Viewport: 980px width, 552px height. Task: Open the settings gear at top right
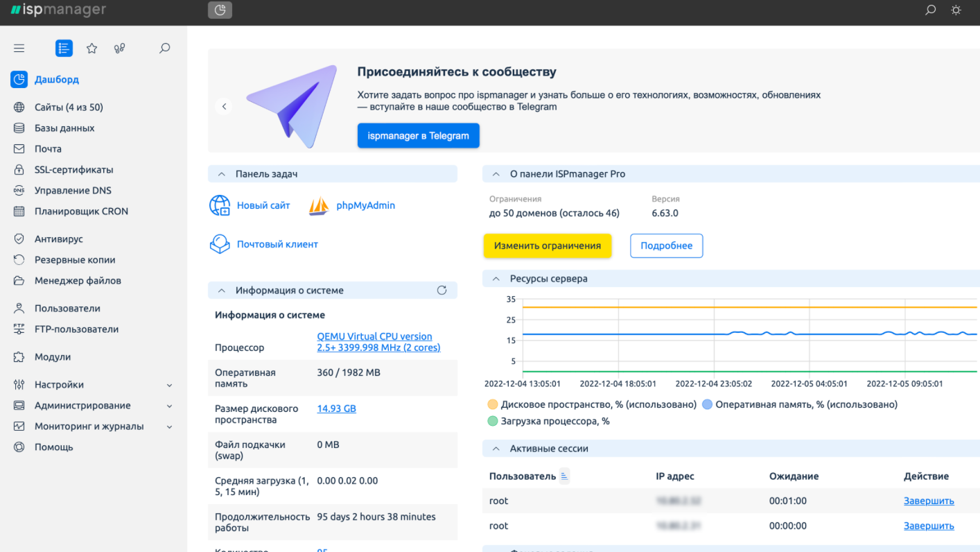tap(956, 10)
